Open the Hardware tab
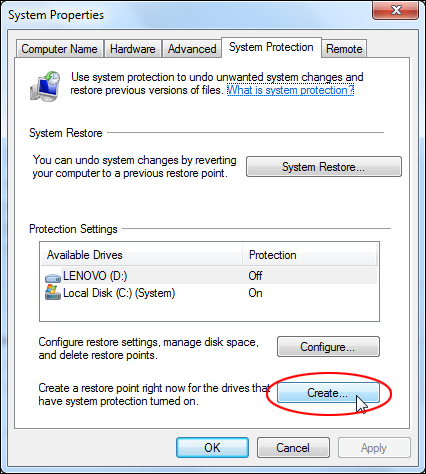This screenshot has width=426, height=474. click(x=133, y=49)
